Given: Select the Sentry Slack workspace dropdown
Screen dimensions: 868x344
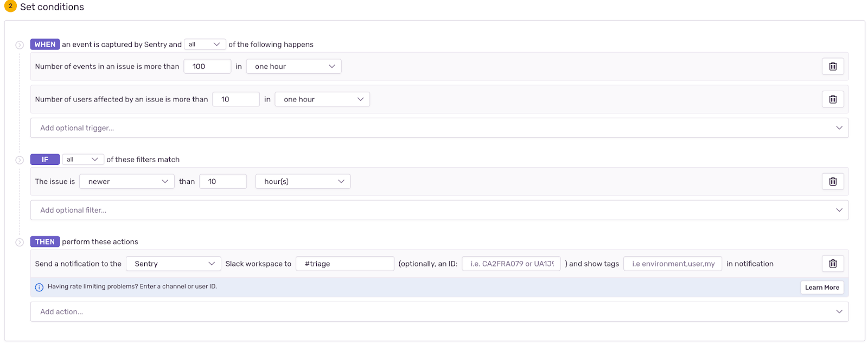Looking at the screenshot, I should tap(174, 264).
